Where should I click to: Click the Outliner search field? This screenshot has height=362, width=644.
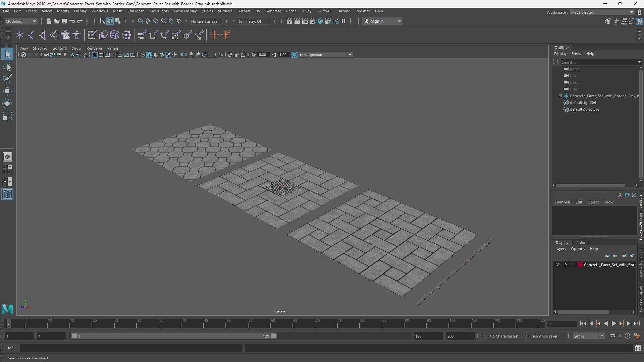click(x=601, y=62)
